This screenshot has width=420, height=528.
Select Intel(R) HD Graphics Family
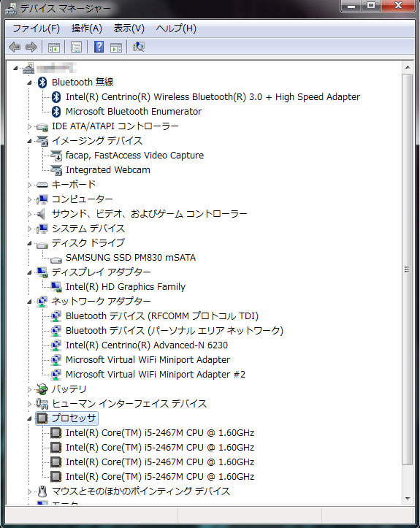pyautogui.click(x=126, y=287)
